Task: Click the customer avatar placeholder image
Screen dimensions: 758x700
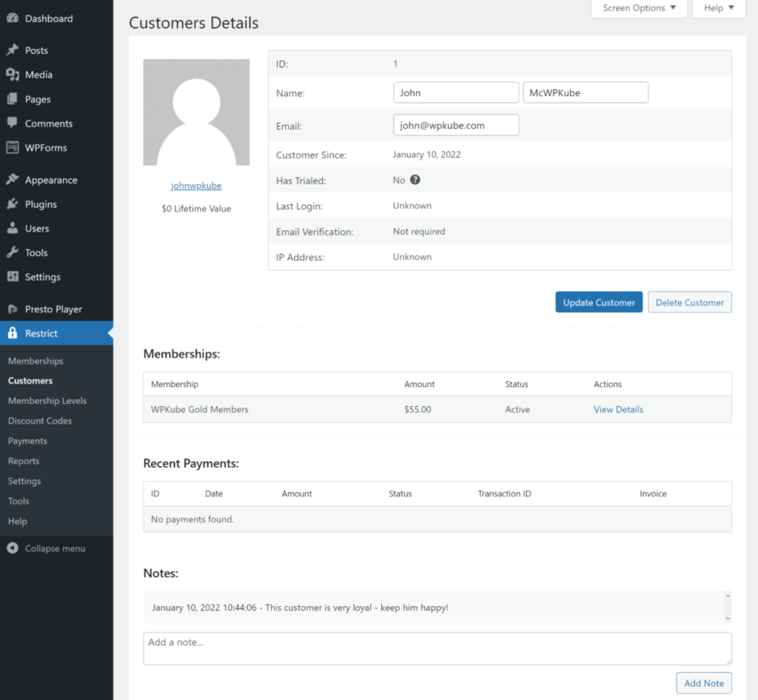Action: [x=196, y=112]
